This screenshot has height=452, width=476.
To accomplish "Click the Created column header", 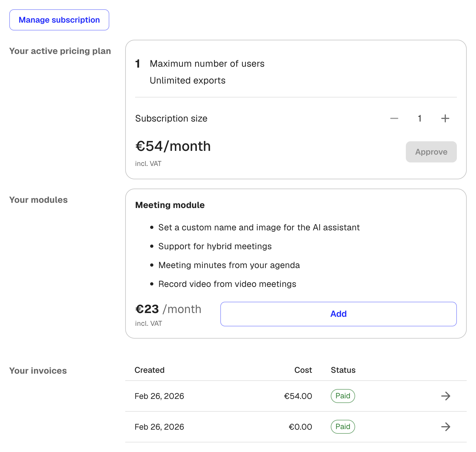I will pyautogui.click(x=149, y=370).
